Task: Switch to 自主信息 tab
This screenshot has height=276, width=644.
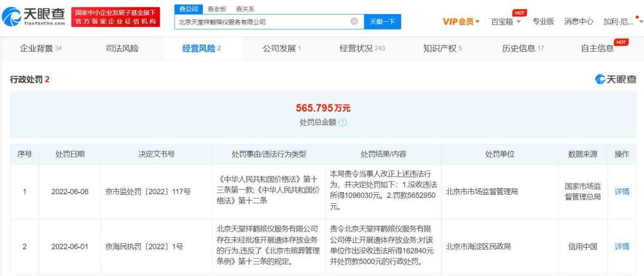Action: (x=597, y=48)
